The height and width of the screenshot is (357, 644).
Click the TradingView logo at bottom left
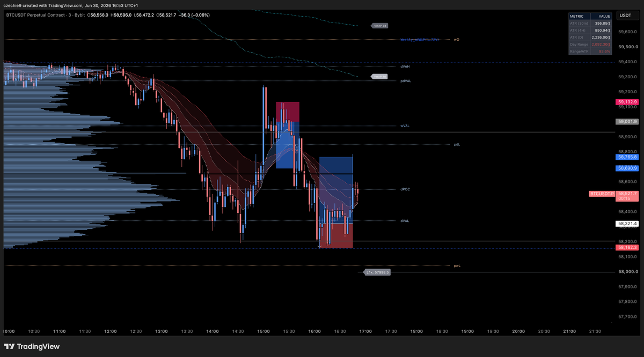pyautogui.click(x=31, y=346)
